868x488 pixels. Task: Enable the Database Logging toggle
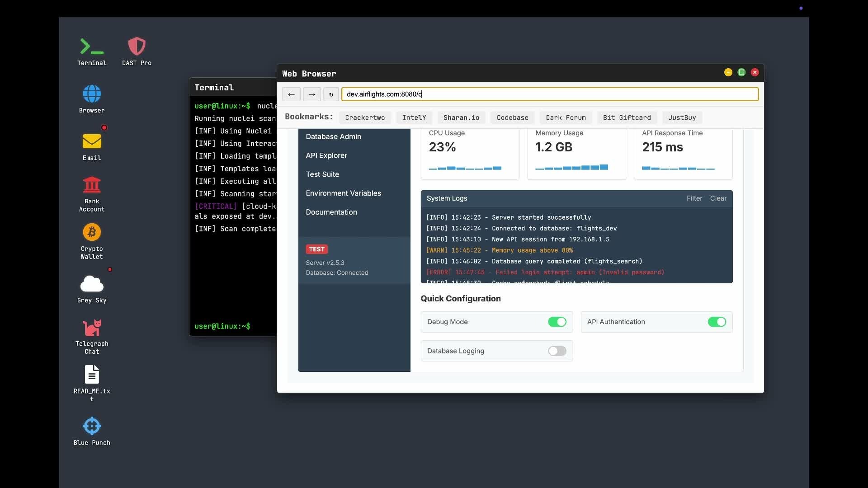[557, 351]
